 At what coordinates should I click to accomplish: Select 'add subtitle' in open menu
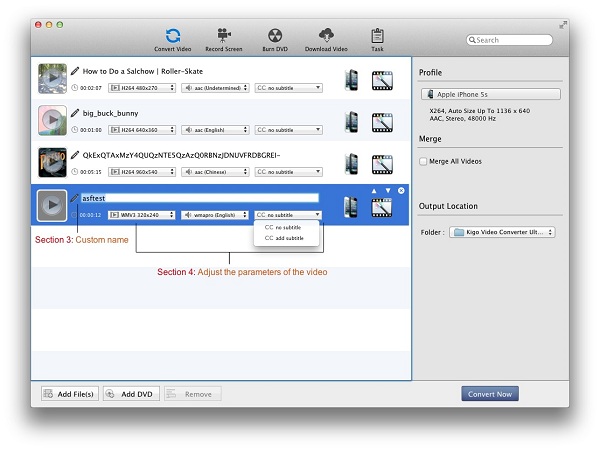point(286,238)
